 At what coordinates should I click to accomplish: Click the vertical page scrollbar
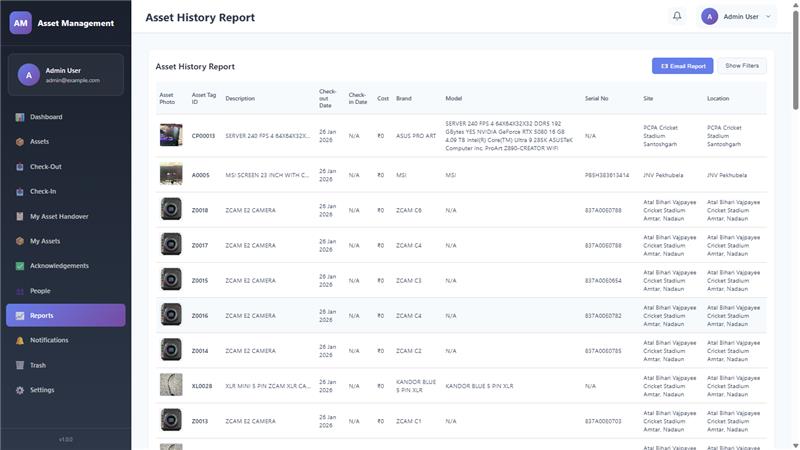click(795, 59)
